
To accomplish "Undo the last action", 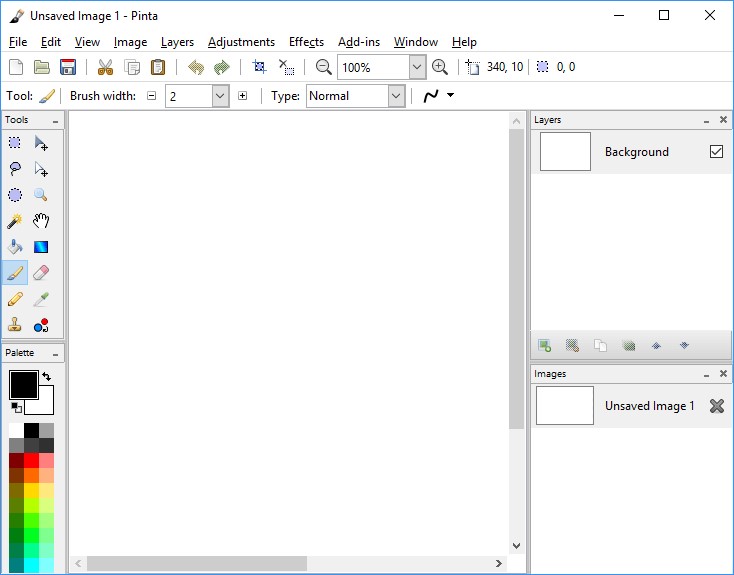I will coord(196,67).
